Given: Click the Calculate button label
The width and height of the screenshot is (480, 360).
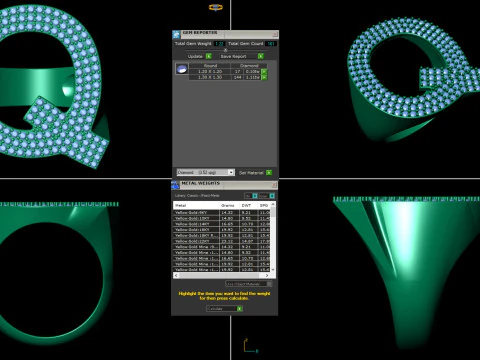Looking at the screenshot, I should tap(215, 309).
